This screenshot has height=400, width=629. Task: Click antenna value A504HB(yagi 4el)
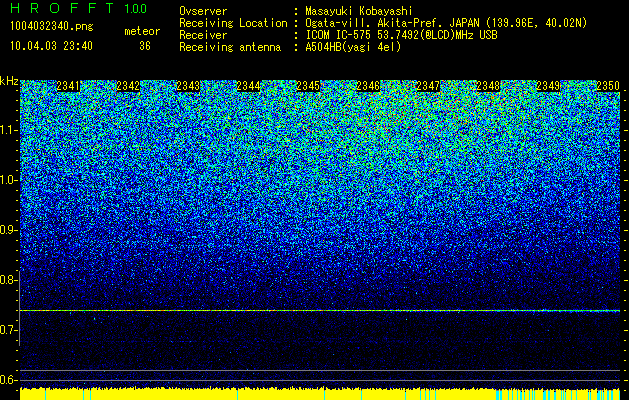tap(353, 47)
